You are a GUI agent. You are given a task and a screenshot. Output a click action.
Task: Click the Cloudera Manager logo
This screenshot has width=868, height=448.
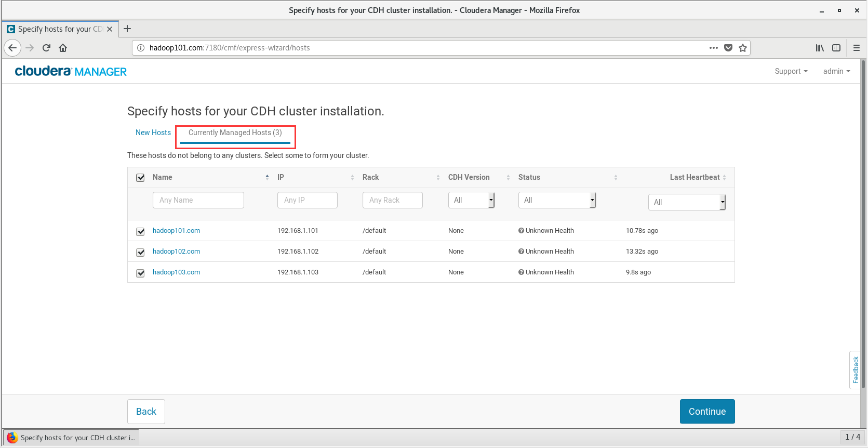(71, 71)
